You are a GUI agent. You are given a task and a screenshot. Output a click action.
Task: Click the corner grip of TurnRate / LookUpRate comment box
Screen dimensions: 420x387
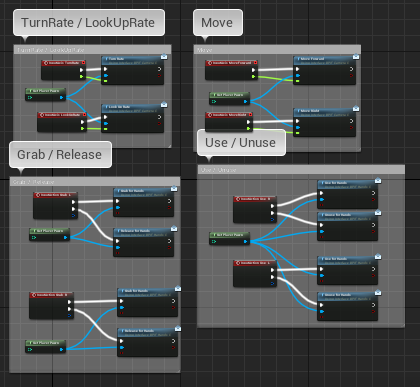click(x=170, y=146)
